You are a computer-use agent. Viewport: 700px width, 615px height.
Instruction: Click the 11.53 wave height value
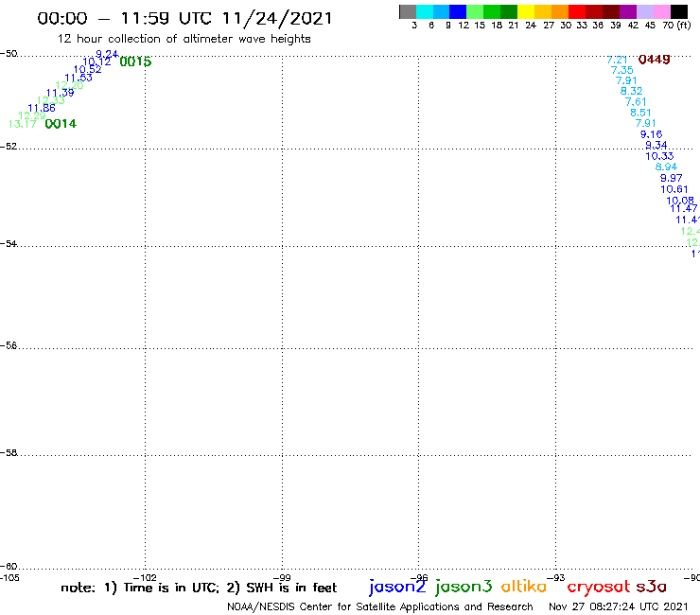click(x=79, y=78)
